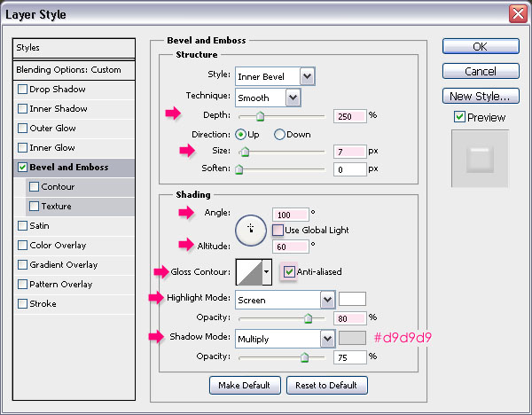This screenshot has height=415, width=532.
Task: Click the Angle dial circle
Action: click(x=251, y=230)
